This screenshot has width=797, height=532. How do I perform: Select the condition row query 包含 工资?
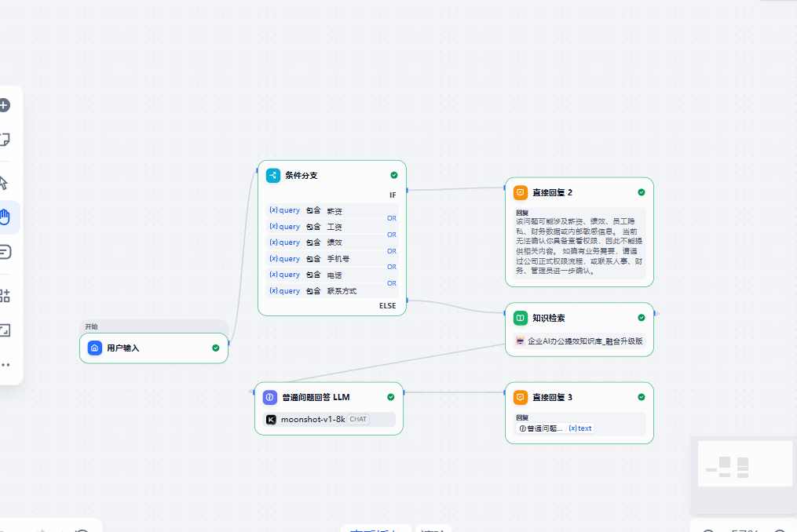[332, 227]
